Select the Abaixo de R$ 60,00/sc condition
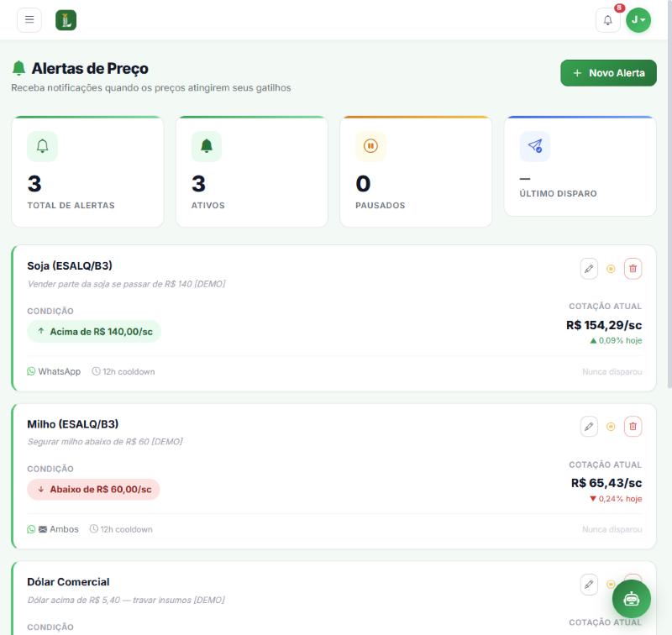672x635 pixels. click(93, 490)
